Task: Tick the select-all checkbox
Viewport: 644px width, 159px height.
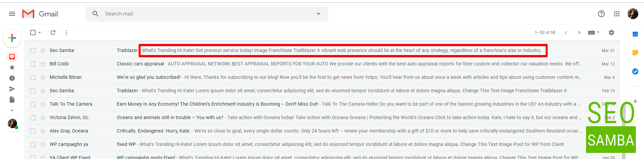Action: point(33,33)
